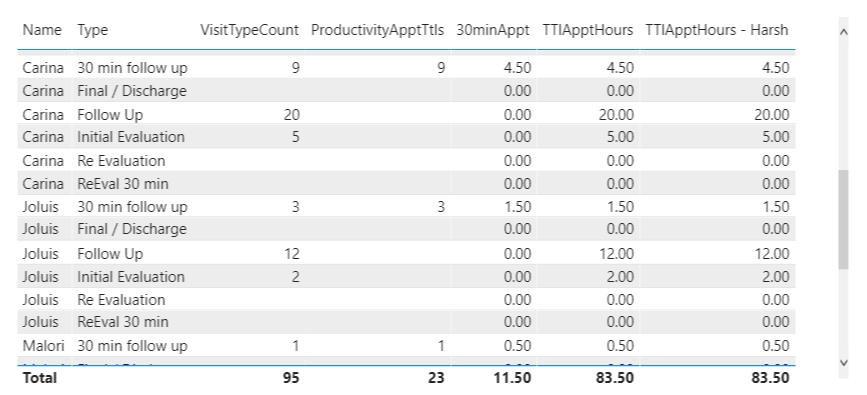The image size is (867, 395).
Task: Select Carina's Follow Up type cell
Action: tap(110, 115)
